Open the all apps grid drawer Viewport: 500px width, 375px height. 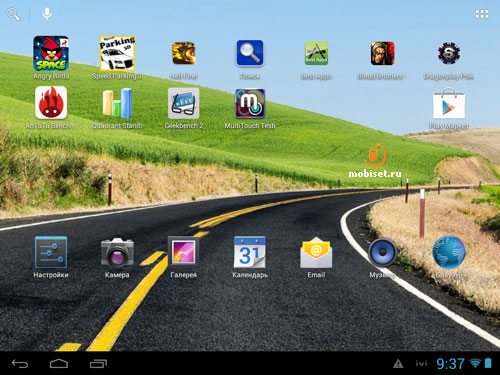(x=482, y=14)
